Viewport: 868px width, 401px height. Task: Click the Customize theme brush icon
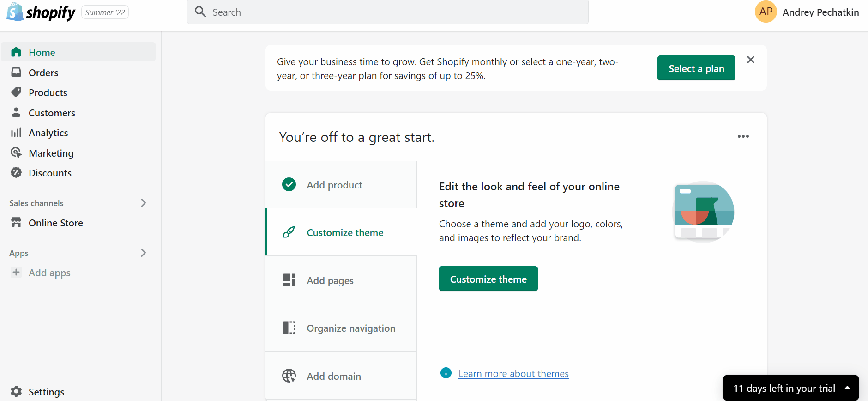coord(289,232)
